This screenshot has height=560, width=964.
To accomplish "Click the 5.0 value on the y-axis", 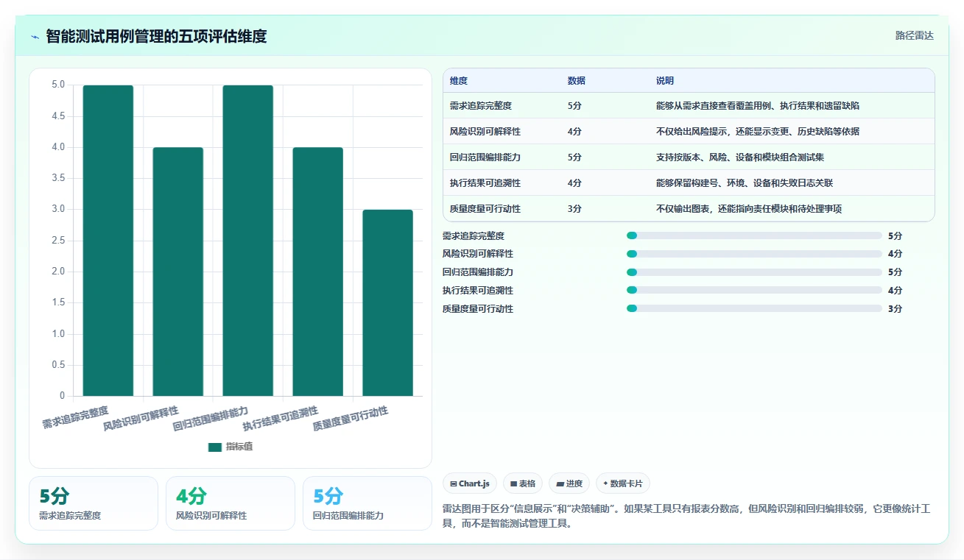I will [58, 85].
